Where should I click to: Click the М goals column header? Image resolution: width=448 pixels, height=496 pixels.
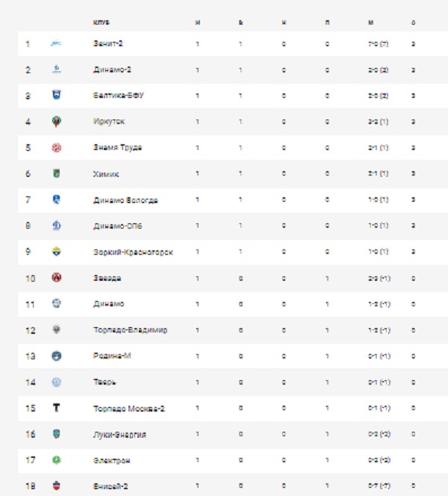point(371,22)
